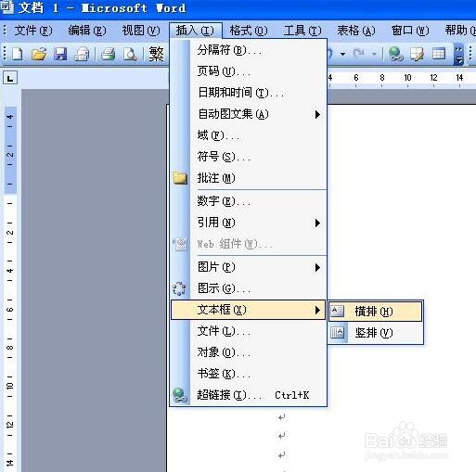Click the Print toolbar icon
Image resolution: width=476 pixels, height=472 pixels.
[109, 54]
